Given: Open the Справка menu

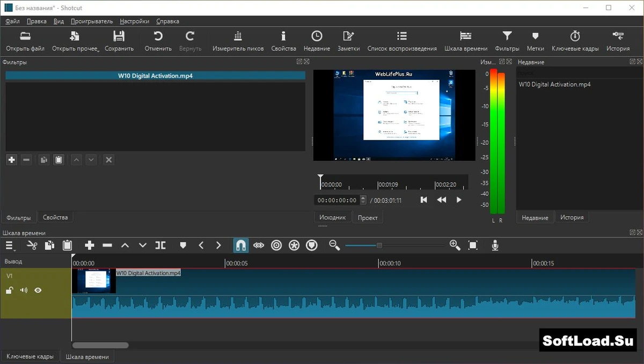Looking at the screenshot, I should click(167, 21).
